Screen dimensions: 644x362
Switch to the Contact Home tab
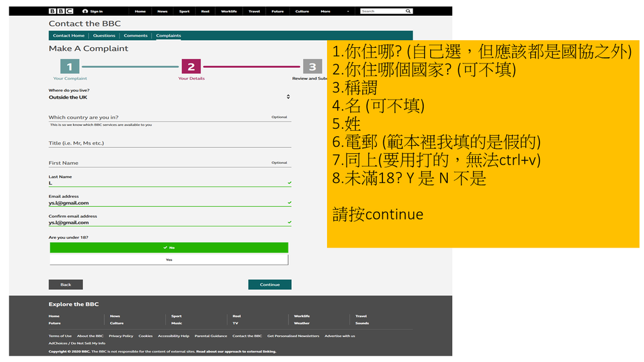(x=69, y=36)
